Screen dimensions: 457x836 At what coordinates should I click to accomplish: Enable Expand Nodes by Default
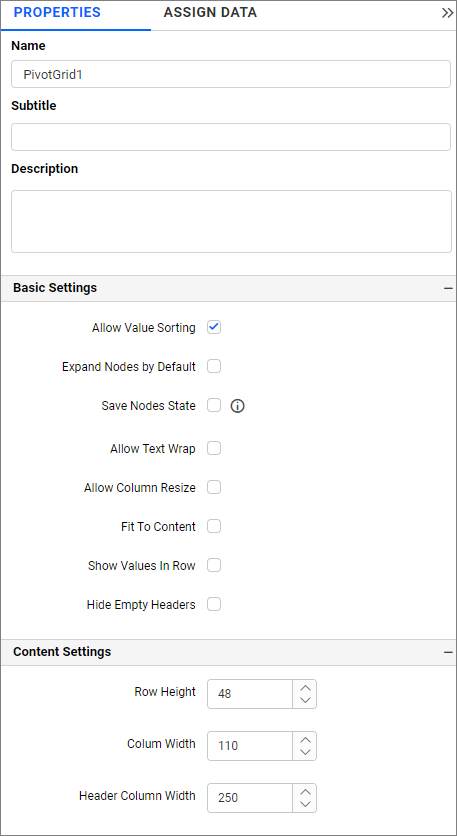point(214,367)
